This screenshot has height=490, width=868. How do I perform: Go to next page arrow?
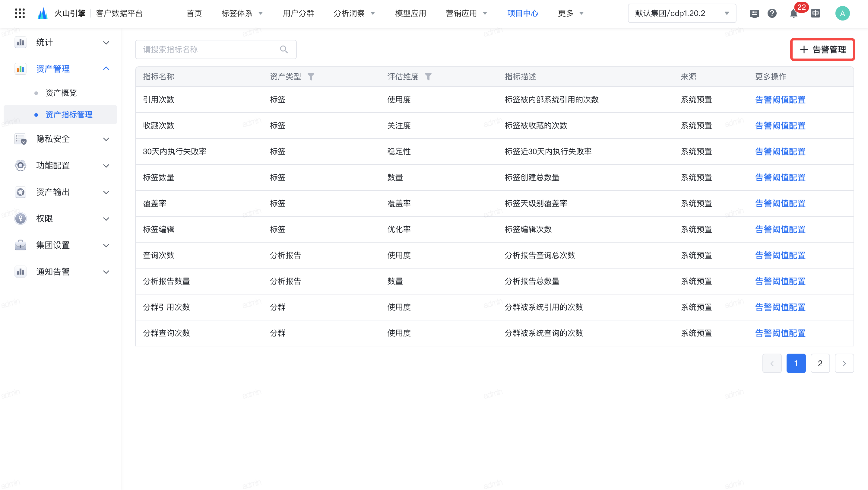coord(844,363)
